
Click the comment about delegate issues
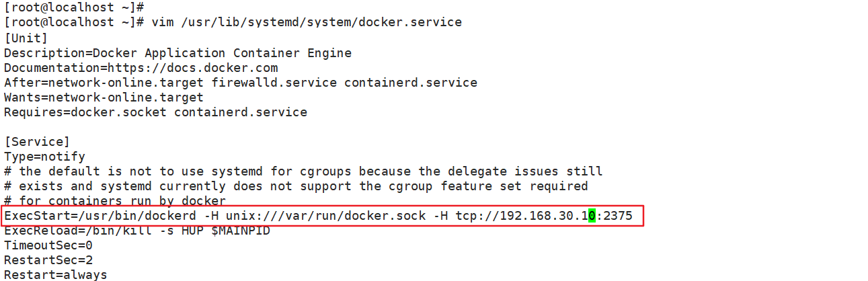click(303, 171)
